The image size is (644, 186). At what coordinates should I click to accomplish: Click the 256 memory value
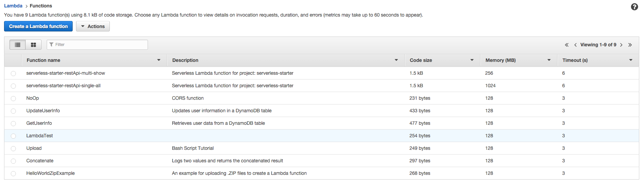click(x=489, y=73)
